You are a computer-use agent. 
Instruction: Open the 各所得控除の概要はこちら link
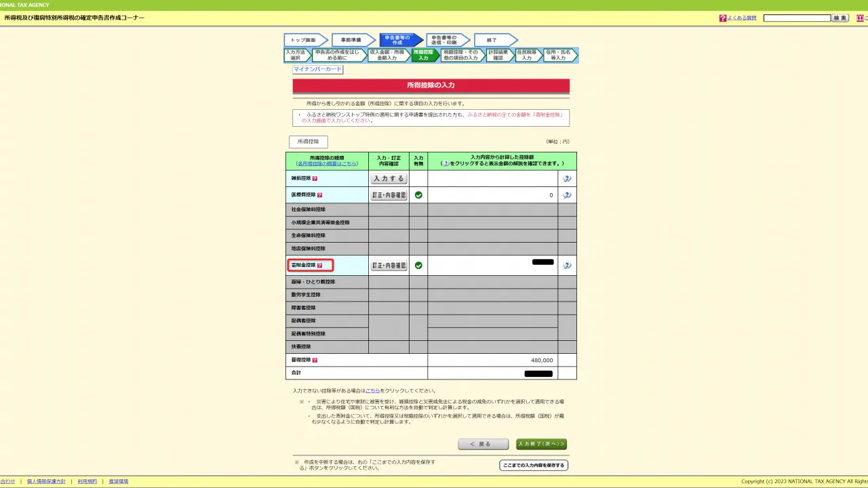pyautogui.click(x=327, y=164)
